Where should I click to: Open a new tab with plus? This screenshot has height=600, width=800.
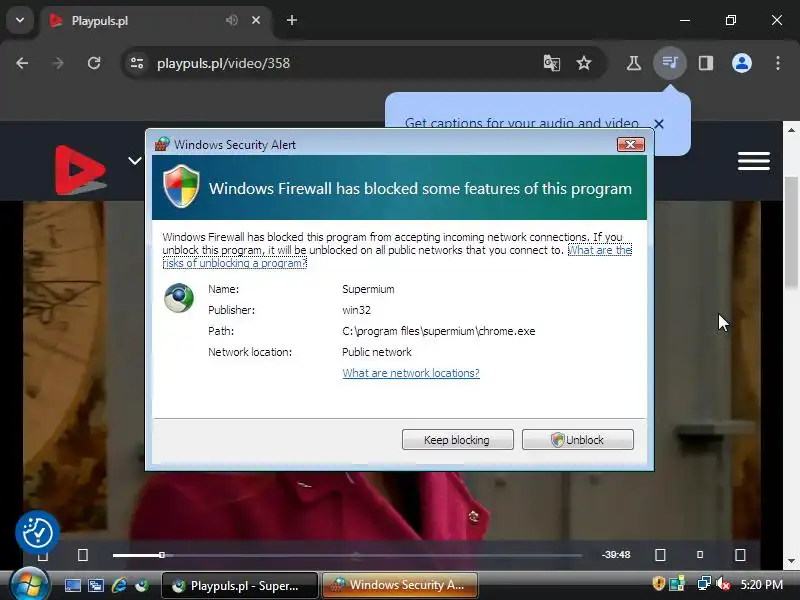[x=292, y=20]
